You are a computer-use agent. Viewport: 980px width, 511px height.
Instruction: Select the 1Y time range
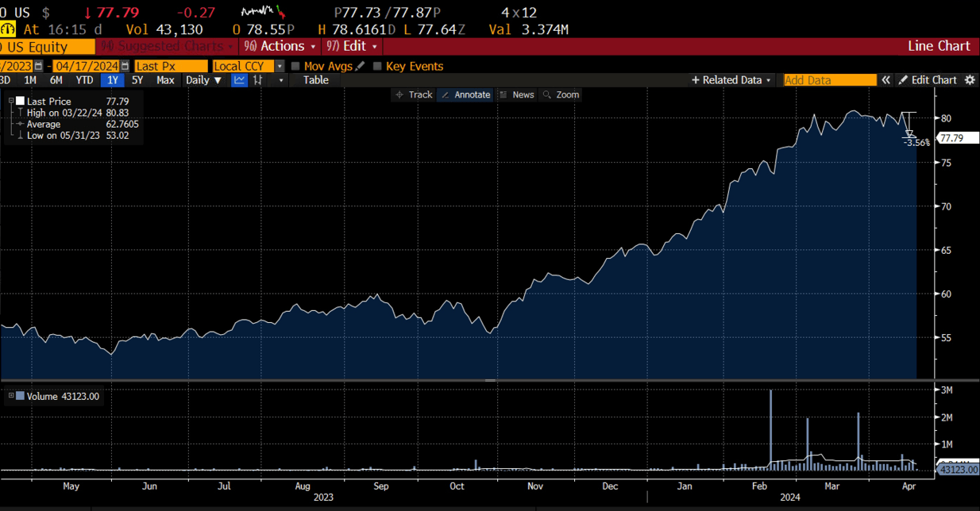[x=113, y=80]
